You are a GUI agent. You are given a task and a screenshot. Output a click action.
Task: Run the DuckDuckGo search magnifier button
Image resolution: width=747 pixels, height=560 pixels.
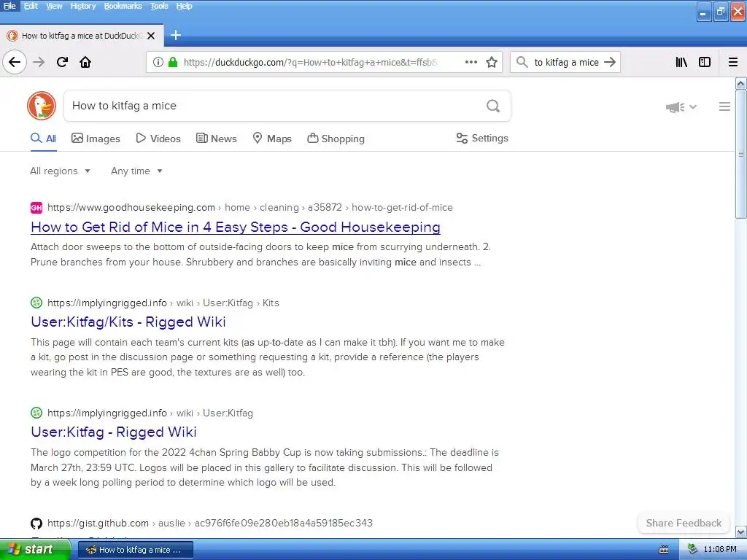pyautogui.click(x=493, y=106)
